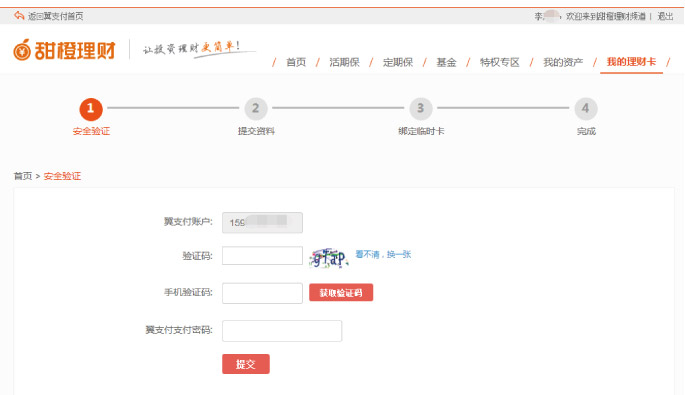Click step 3 circle 绑定临时卡

click(x=421, y=109)
